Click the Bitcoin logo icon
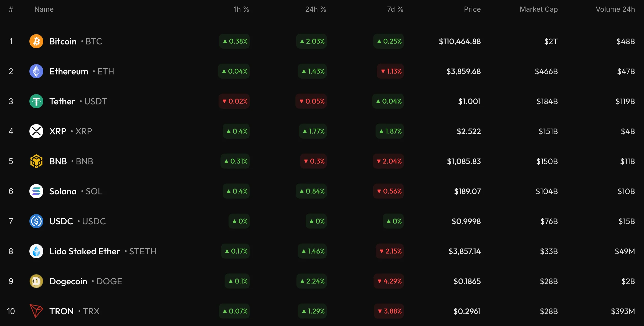 36,41
